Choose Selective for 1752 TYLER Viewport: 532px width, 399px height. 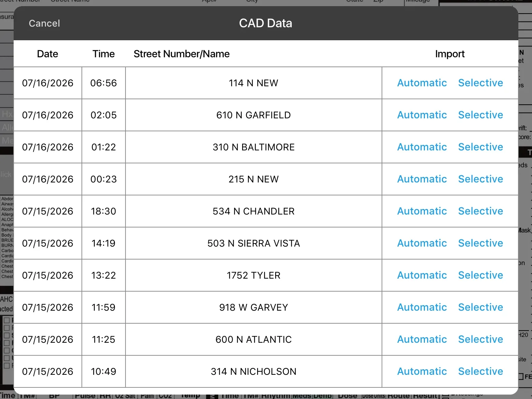(481, 275)
